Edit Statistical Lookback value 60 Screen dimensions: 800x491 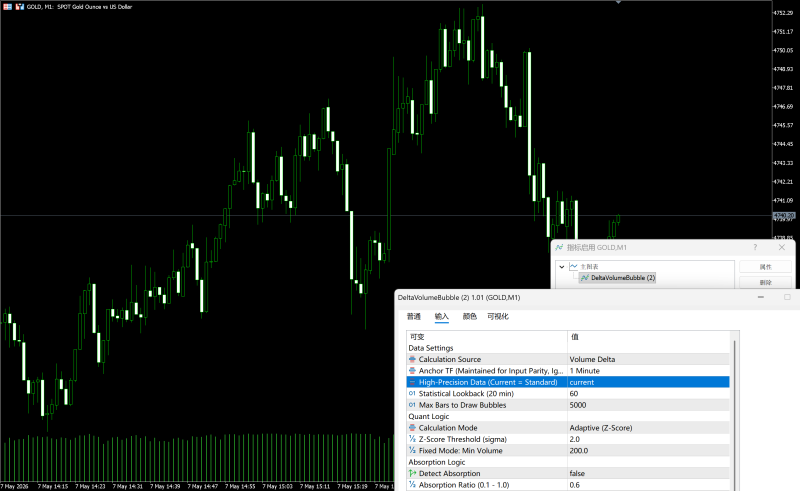tap(648, 394)
